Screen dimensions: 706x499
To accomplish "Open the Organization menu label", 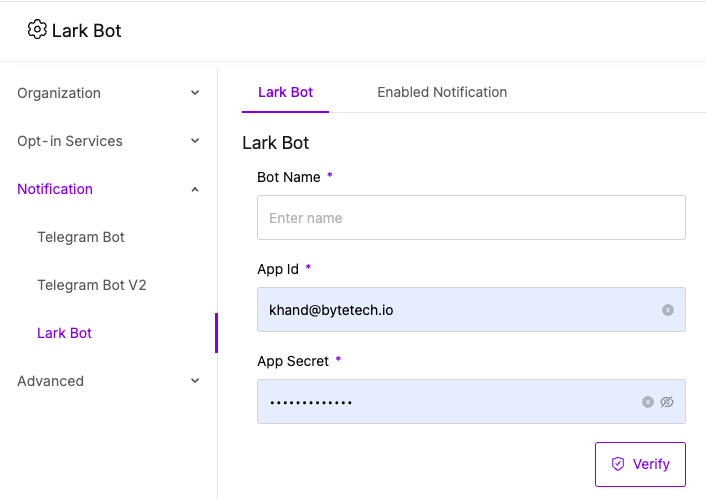I will 59,93.
